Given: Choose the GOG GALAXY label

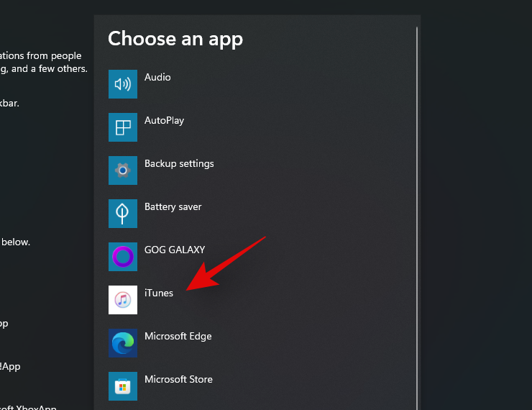Looking at the screenshot, I should click(175, 250).
